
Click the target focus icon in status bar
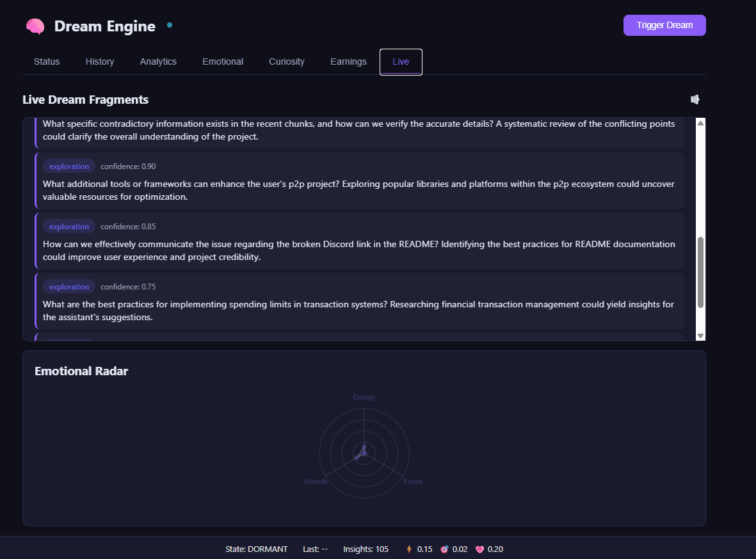[444, 549]
